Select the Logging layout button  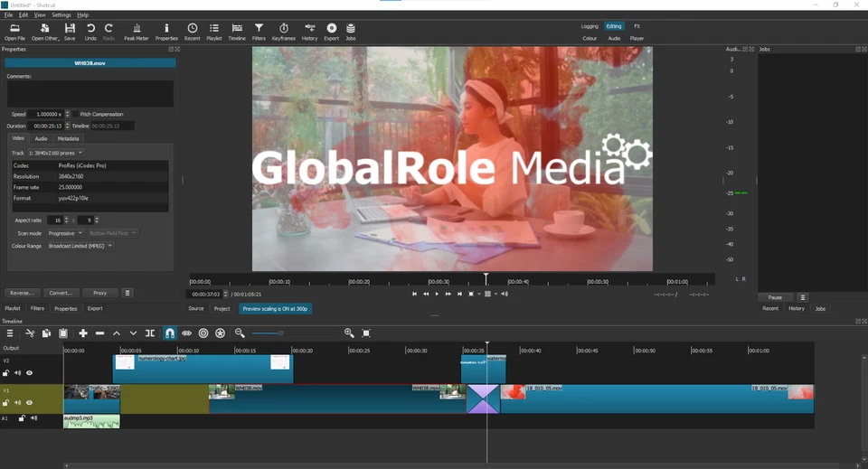pyautogui.click(x=590, y=26)
